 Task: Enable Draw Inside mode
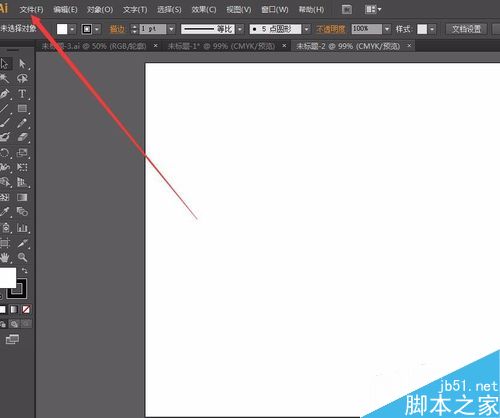(x=26, y=324)
